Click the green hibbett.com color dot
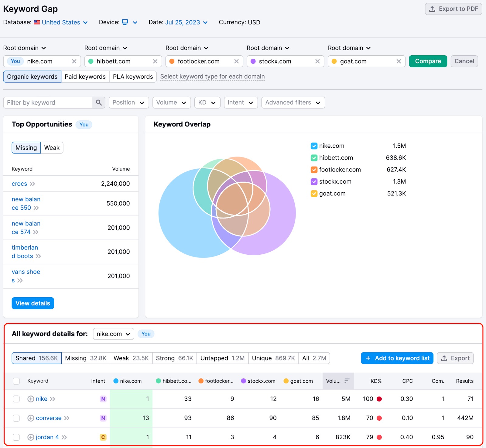 point(91,61)
